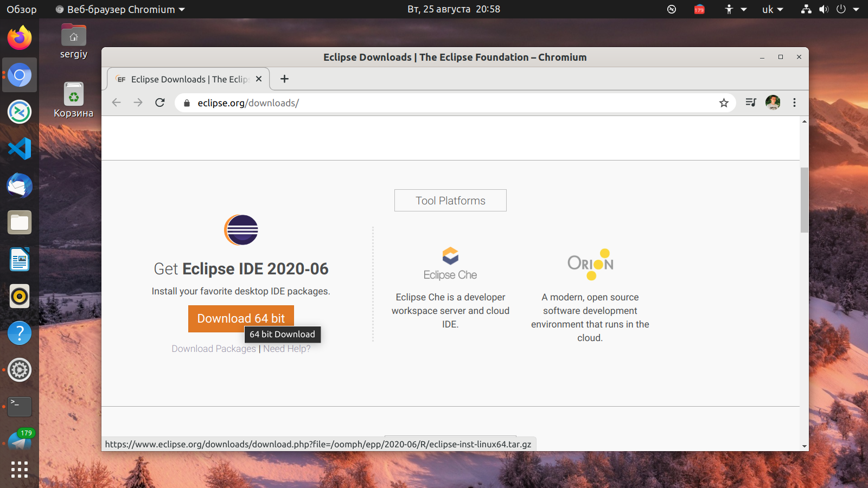Viewport: 868px width, 488px height.
Task: Open the Обзор activities overview
Action: pos(22,9)
